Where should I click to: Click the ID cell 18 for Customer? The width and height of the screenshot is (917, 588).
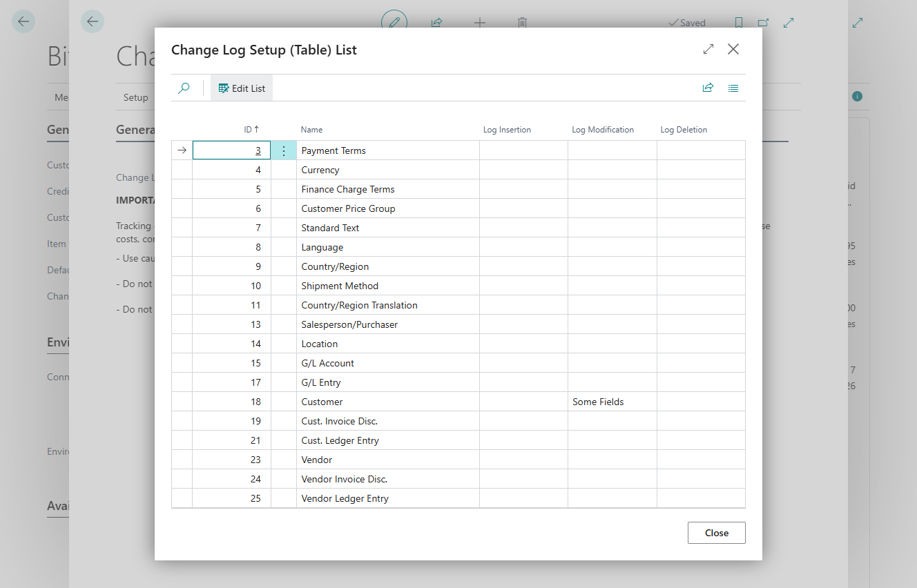(x=231, y=402)
